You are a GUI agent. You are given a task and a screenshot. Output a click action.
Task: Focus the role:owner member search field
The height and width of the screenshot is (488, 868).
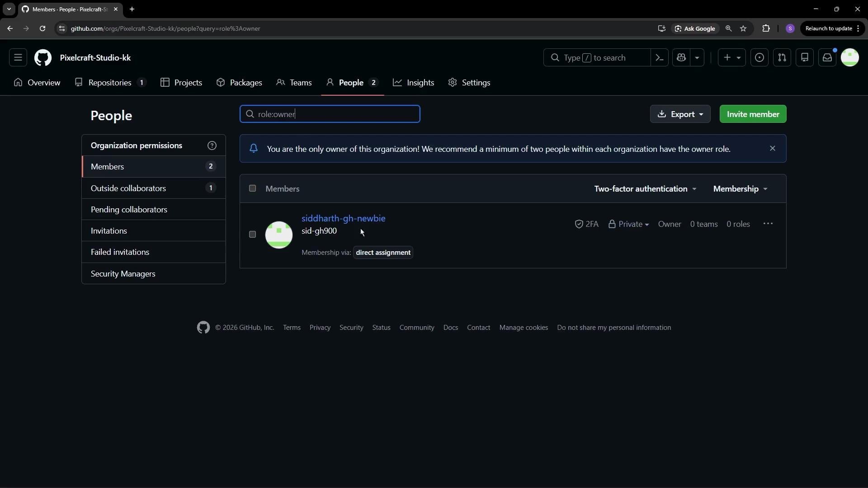330,114
